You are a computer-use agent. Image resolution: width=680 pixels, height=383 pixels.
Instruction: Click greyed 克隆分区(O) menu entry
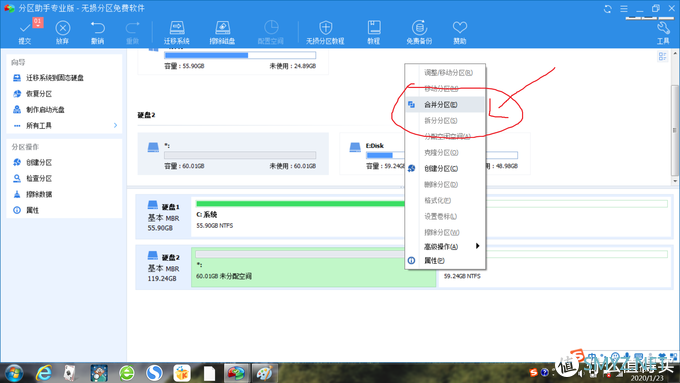pos(445,153)
